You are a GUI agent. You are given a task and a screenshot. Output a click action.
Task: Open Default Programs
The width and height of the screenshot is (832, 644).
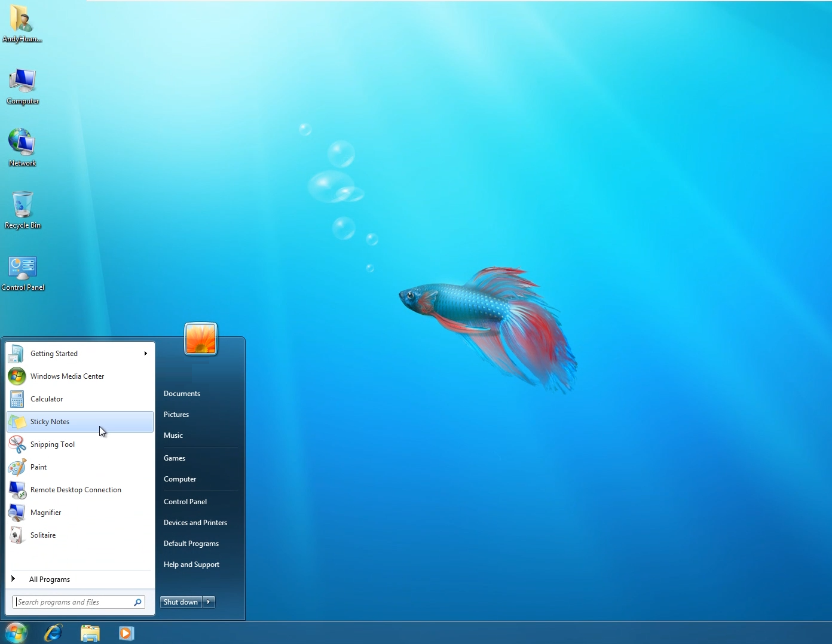coord(191,544)
